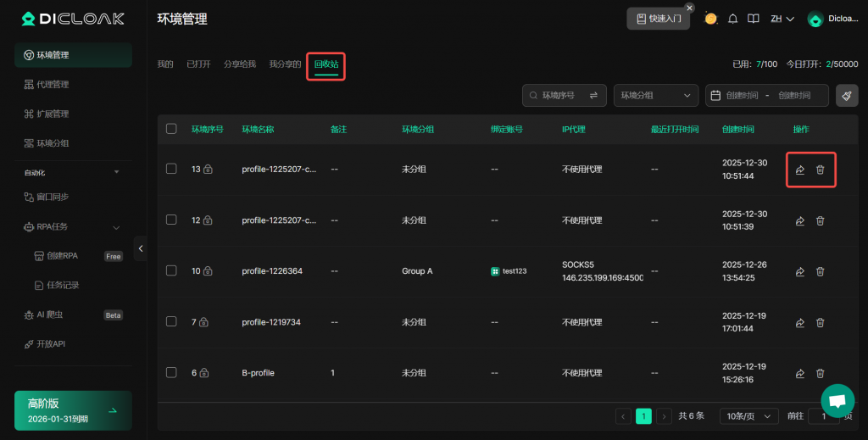This screenshot has width=868, height=440.
Task: Open the 环境分组 filter dropdown
Action: pos(655,96)
